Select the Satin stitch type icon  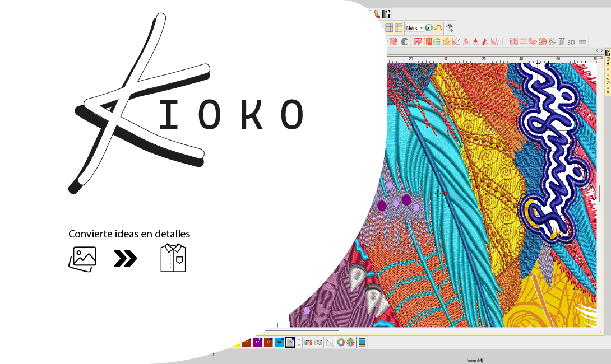tap(428, 40)
